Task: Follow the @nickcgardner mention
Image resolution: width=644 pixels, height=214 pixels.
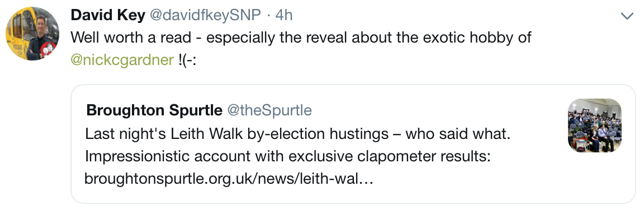Action: click(122, 60)
